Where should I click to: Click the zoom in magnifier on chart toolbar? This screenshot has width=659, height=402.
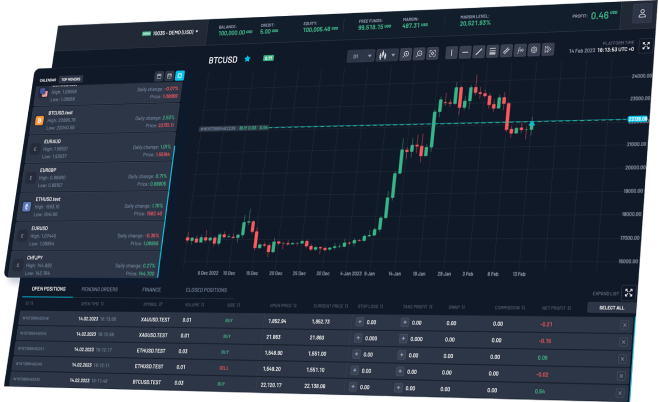(407, 53)
